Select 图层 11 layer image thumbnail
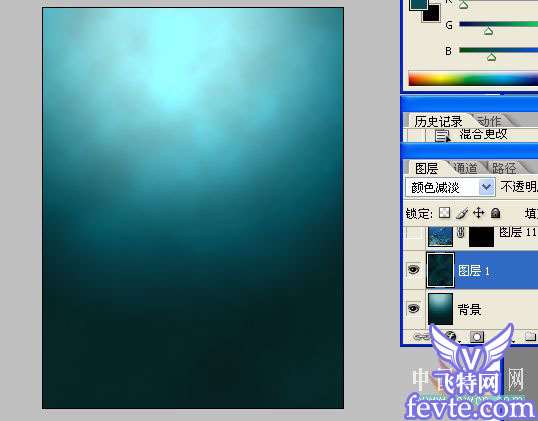The width and height of the screenshot is (538, 421). point(440,236)
